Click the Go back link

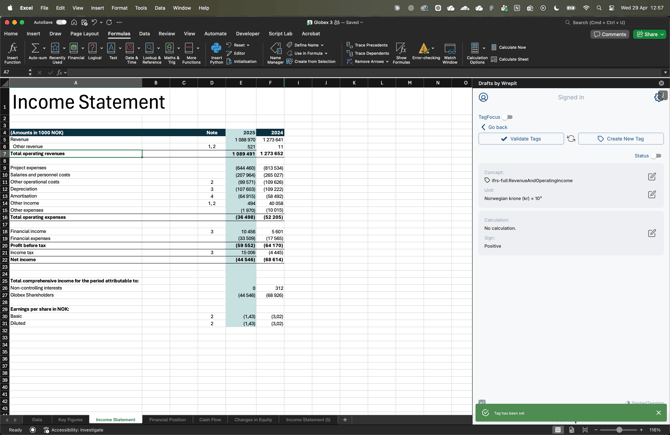tap(494, 127)
